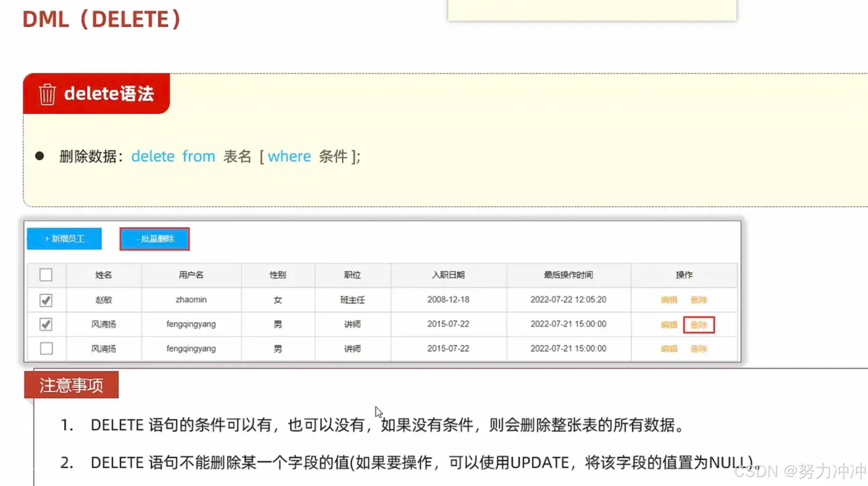The height and width of the screenshot is (486, 868).
Task: Click the 批量删除 button
Action: (155, 238)
